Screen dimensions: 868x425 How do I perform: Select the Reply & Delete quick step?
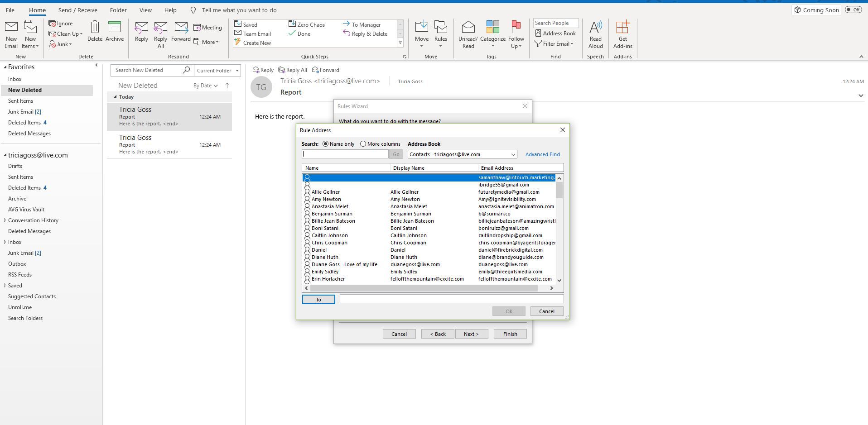point(365,33)
